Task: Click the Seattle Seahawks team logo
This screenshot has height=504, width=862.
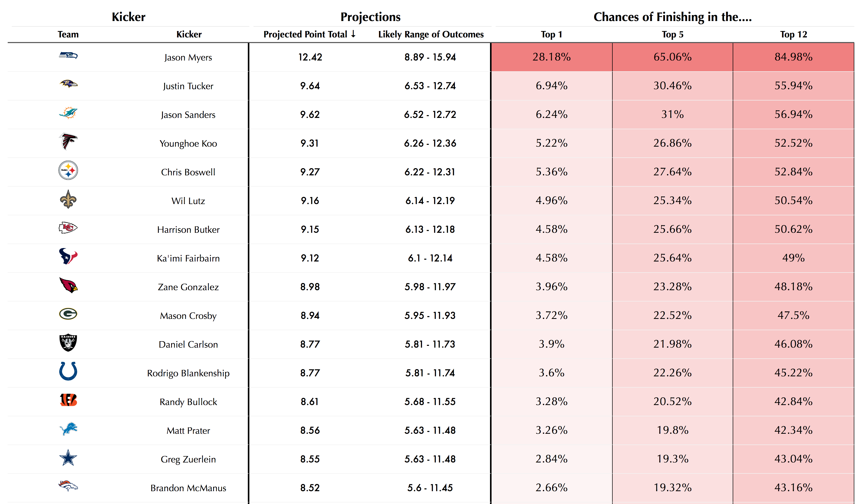Action: (68, 55)
